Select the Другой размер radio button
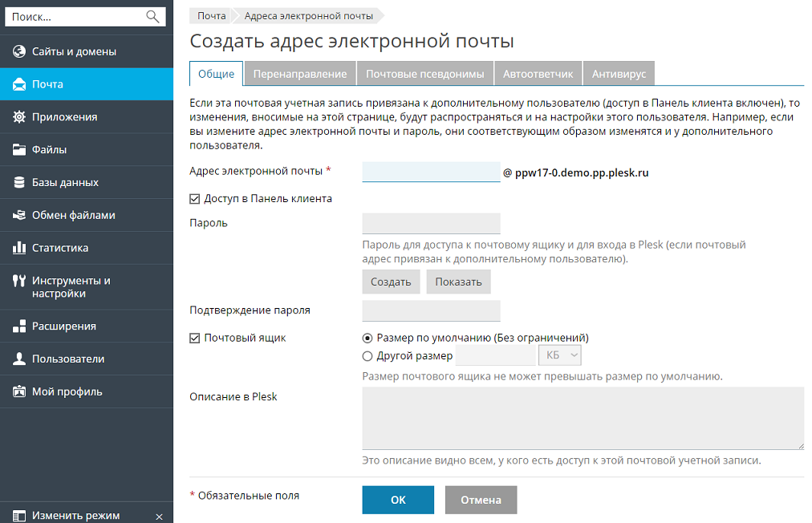The width and height of the screenshot is (812, 523). pyautogui.click(x=367, y=356)
